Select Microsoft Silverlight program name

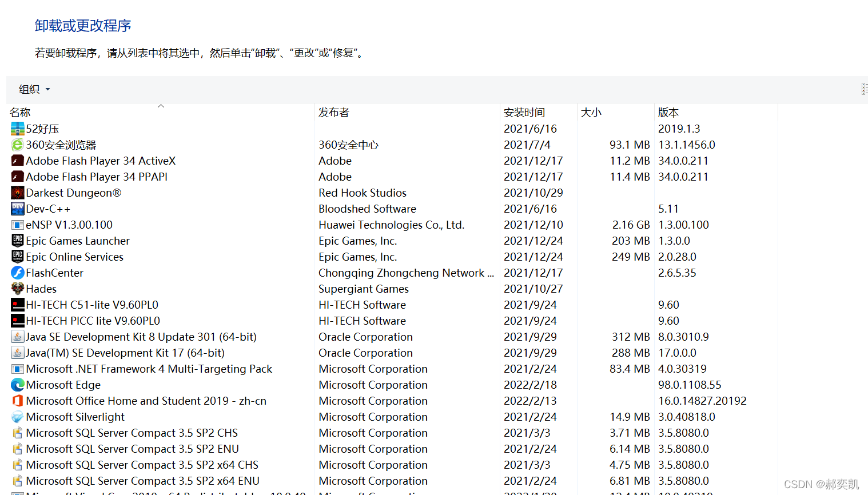click(x=75, y=417)
